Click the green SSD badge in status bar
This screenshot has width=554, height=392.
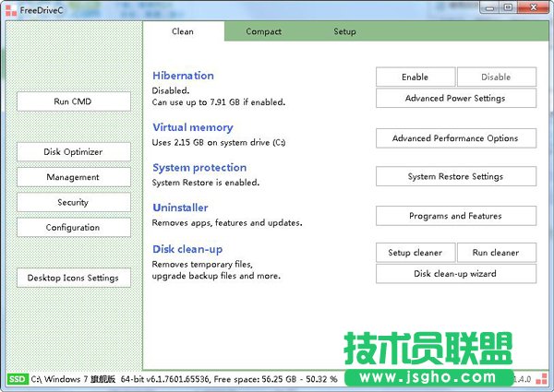[x=18, y=379]
